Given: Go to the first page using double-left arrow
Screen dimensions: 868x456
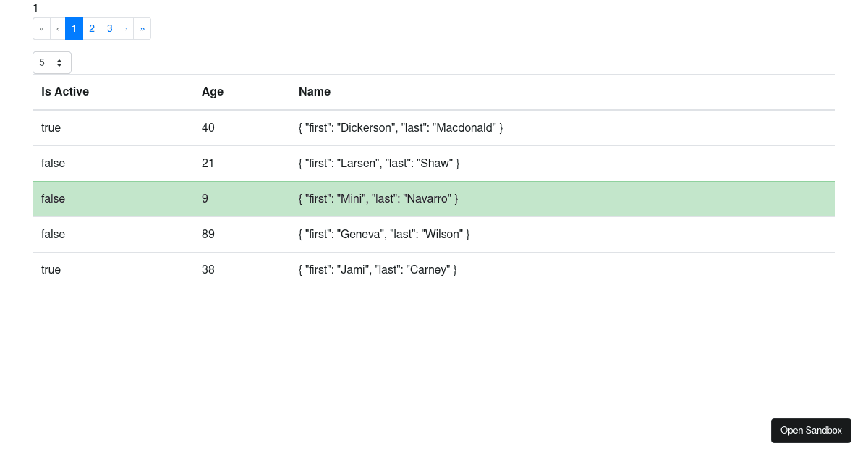Looking at the screenshot, I should coord(41,28).
